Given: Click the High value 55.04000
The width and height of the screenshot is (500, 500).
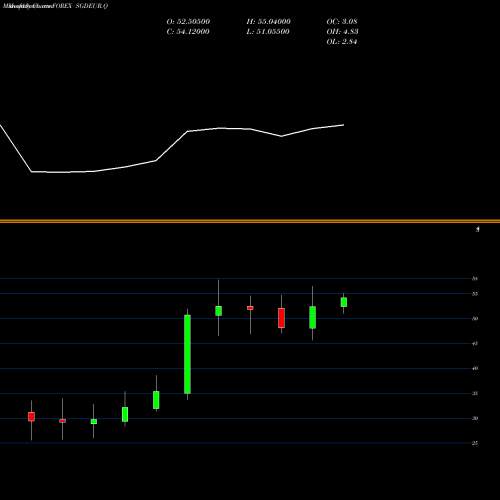Looking at the screenshot, I should point(269,22).
